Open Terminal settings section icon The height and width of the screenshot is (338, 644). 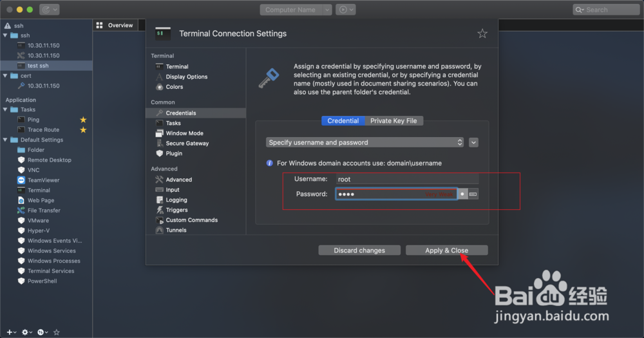tap(159, 66)
